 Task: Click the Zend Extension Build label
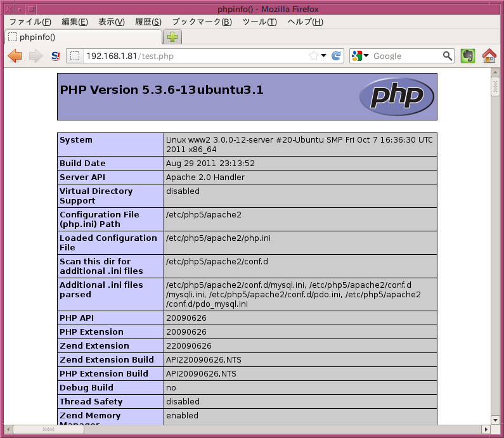tap(107, 359)
